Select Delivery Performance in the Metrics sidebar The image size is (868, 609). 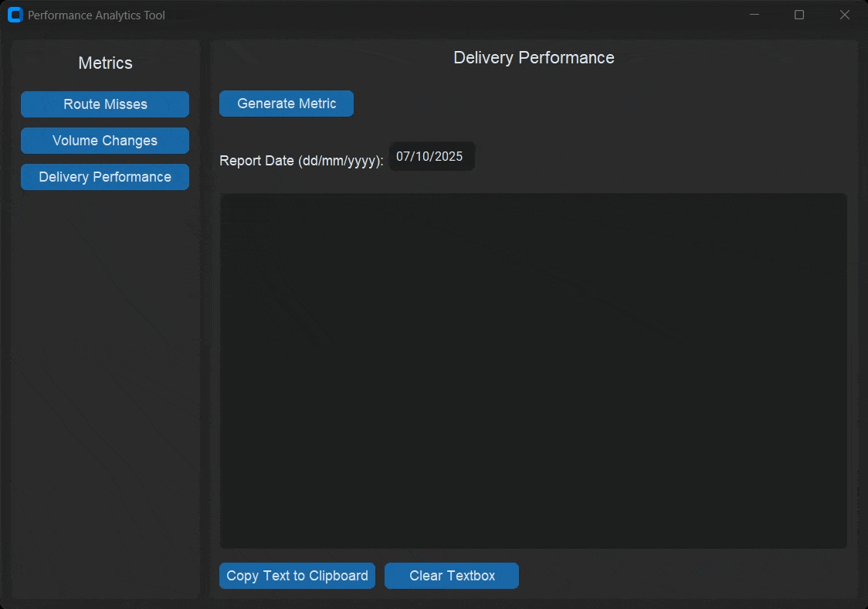105,177
